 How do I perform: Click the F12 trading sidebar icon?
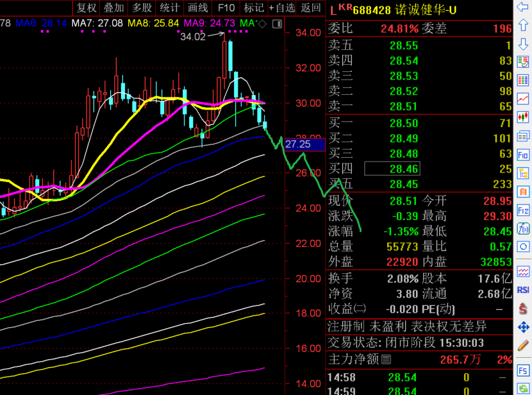click(x=523, y=210)
